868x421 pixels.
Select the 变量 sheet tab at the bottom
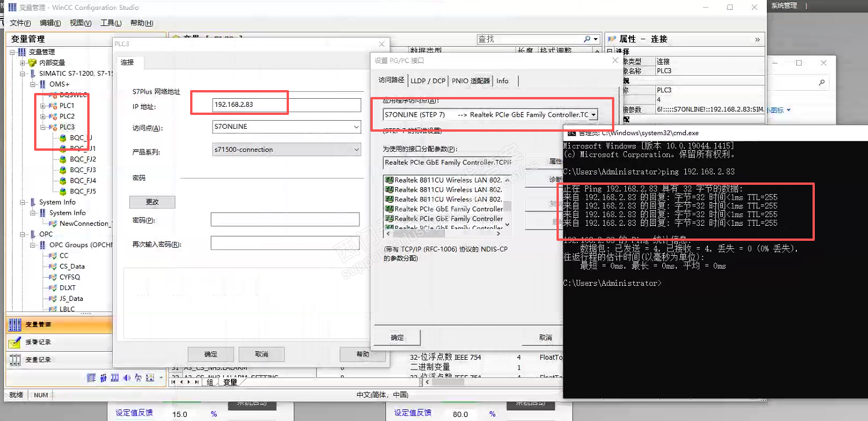click(230, 382)
